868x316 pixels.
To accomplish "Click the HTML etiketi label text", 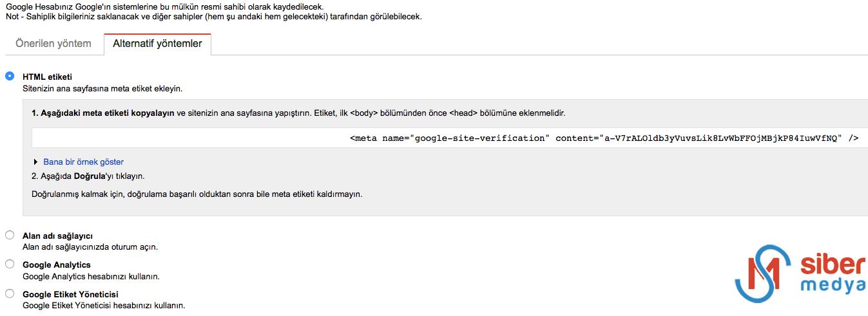I will point(47,77).
